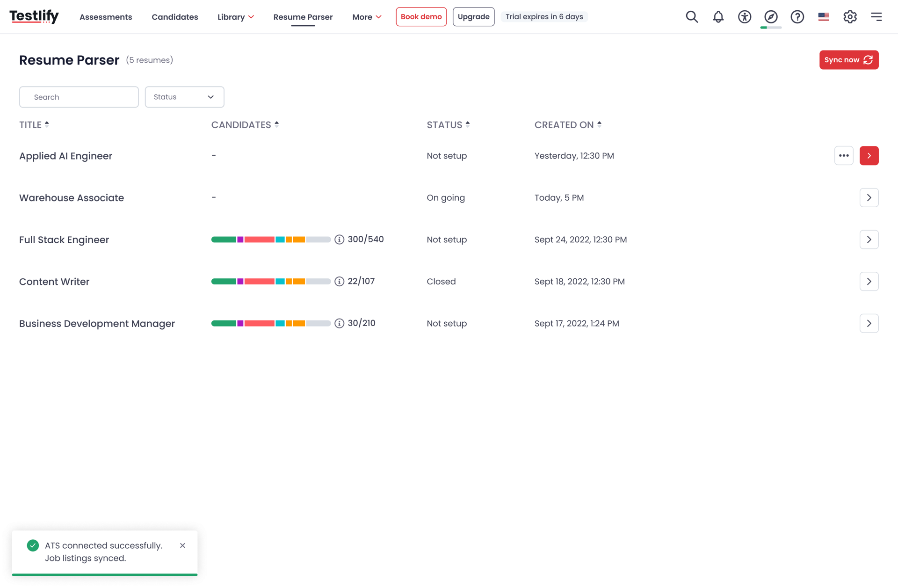
Task: Open the accessibility options icon
Action: (x=744, y=17)
